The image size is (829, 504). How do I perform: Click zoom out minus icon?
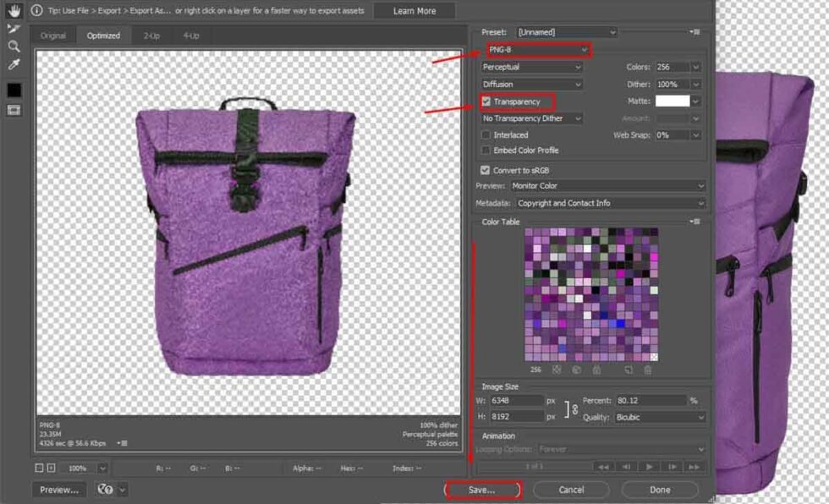click(39, 468)
